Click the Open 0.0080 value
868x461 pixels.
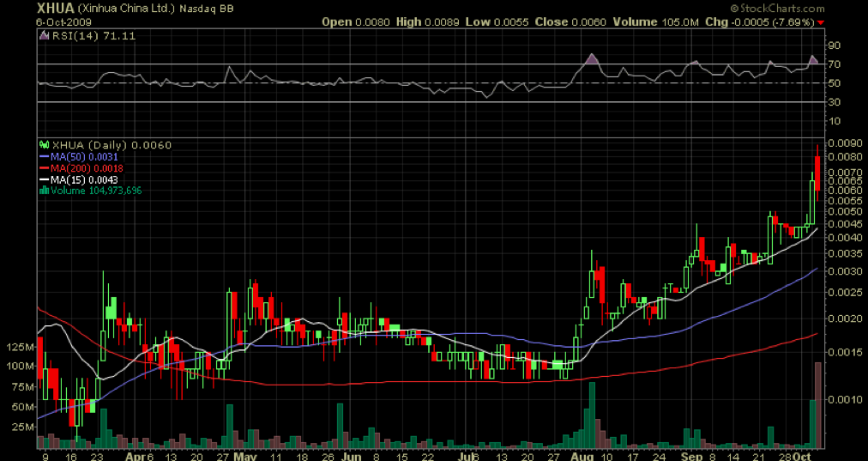tap(357, 22)
